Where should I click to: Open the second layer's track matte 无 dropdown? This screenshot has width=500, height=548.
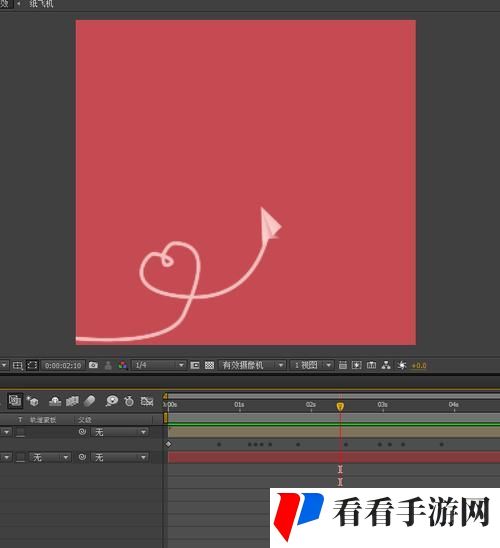coord(50,457)
